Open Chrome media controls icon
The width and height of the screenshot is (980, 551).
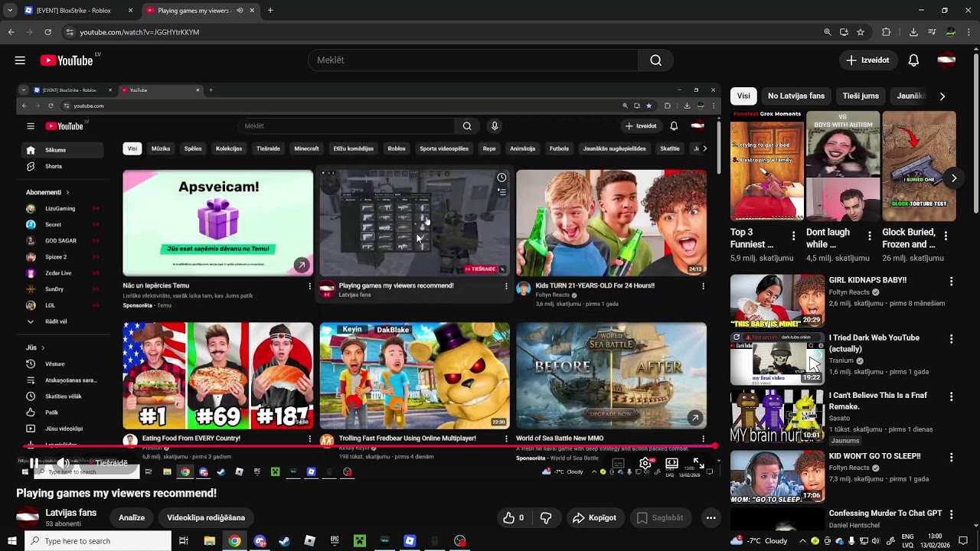pos(932,32)
